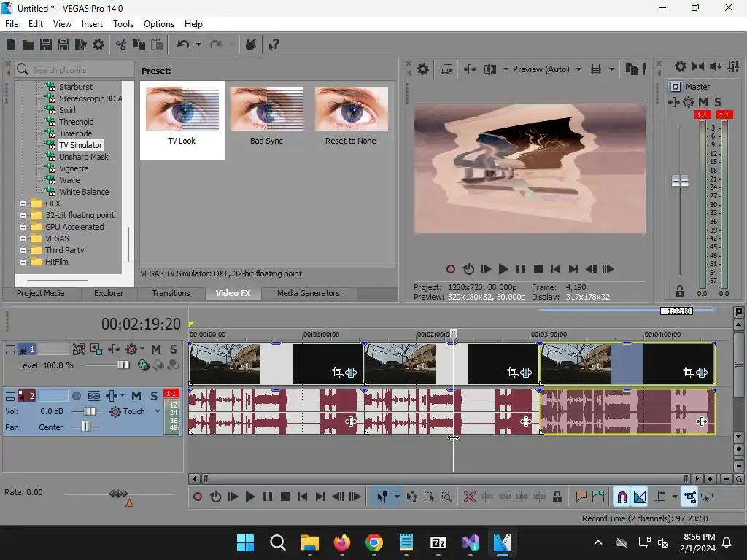Expand the OFX folder
Viewport: 747px width, 560px height.
(x=23, y=204)
